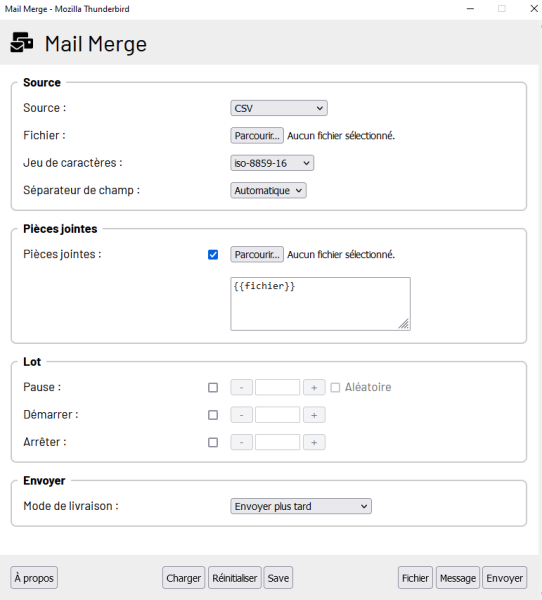Click the Réinitialiser button
542x600 pixels.
(235, 578)
